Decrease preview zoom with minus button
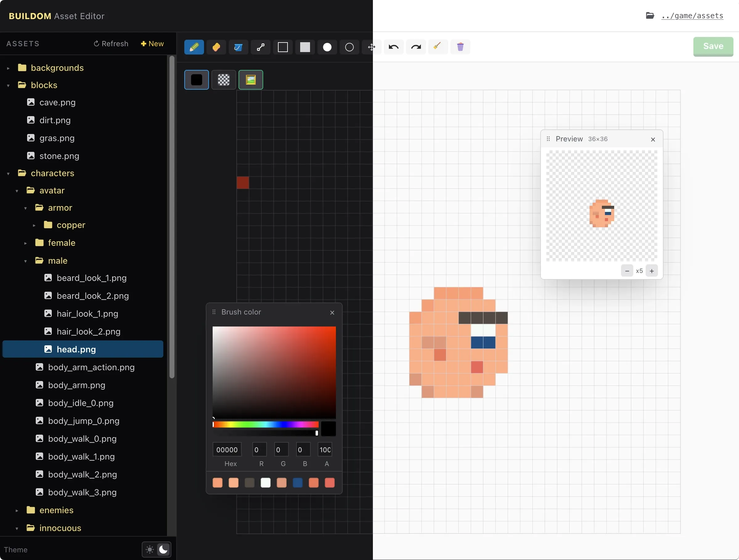 point(627,271)
